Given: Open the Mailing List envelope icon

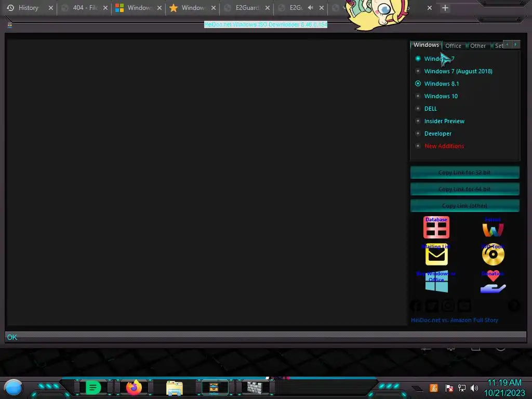Looking at the screenshot, I should pos(436,255).
